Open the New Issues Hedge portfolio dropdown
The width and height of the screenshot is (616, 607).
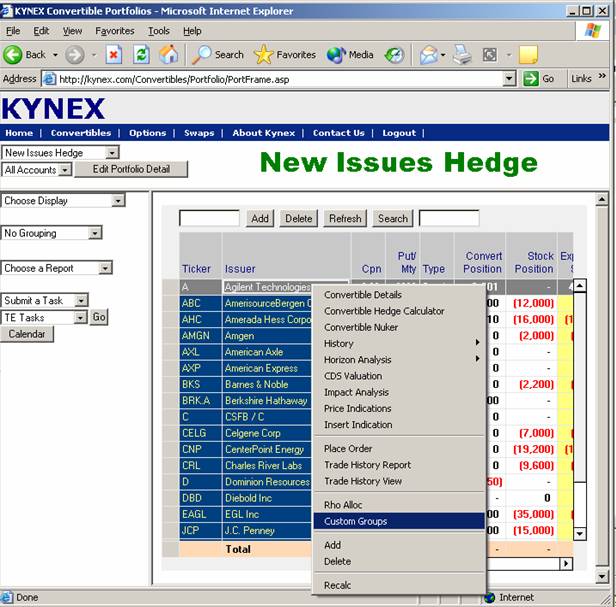(x=112, y=152)
